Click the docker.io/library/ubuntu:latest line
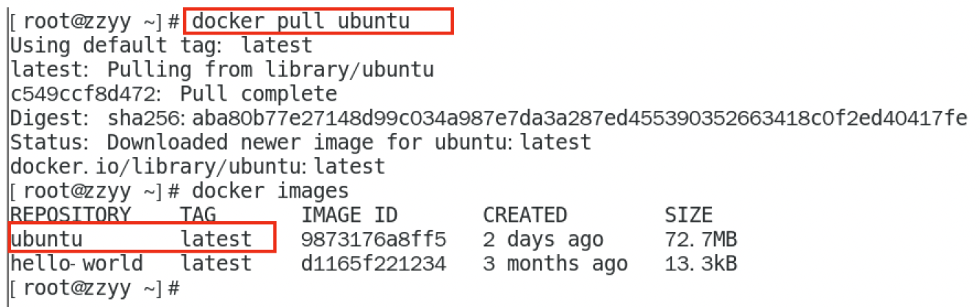The height and width of the screenshot is (307, 980). click(197, 166)
